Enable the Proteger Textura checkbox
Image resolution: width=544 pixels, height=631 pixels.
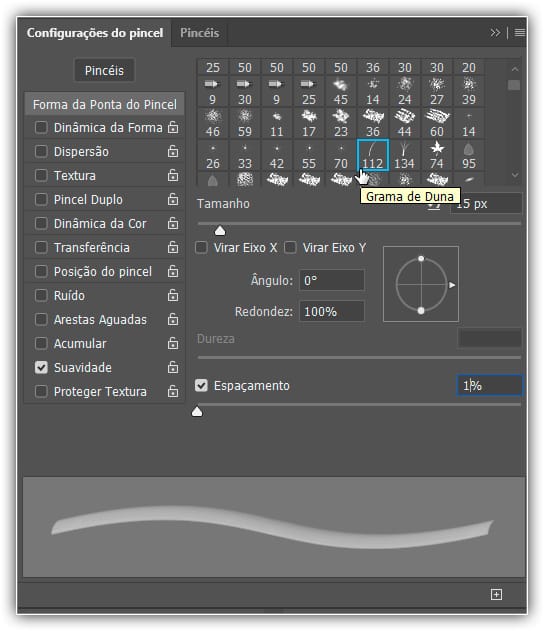click(x=41, y=391)
